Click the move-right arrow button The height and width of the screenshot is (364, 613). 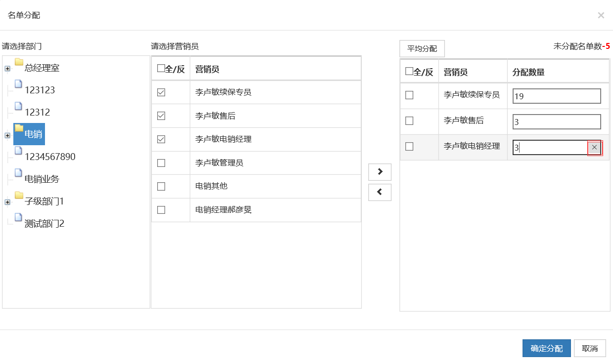coord(380,172)
